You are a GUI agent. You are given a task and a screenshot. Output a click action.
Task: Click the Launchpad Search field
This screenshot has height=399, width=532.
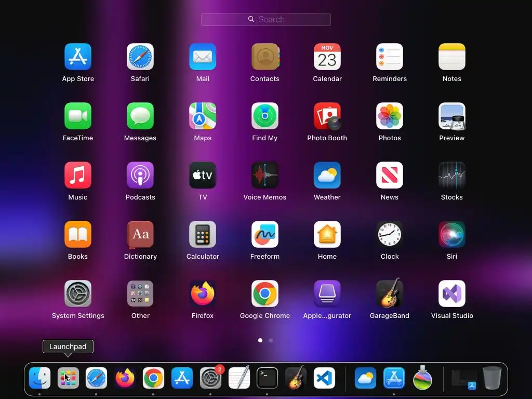coord(265,19)
